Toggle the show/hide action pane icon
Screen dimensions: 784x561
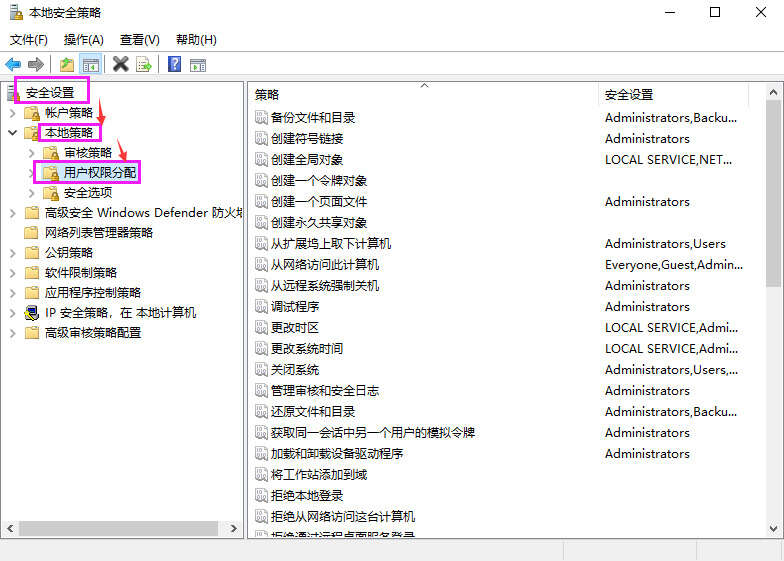tap(198, 65)
